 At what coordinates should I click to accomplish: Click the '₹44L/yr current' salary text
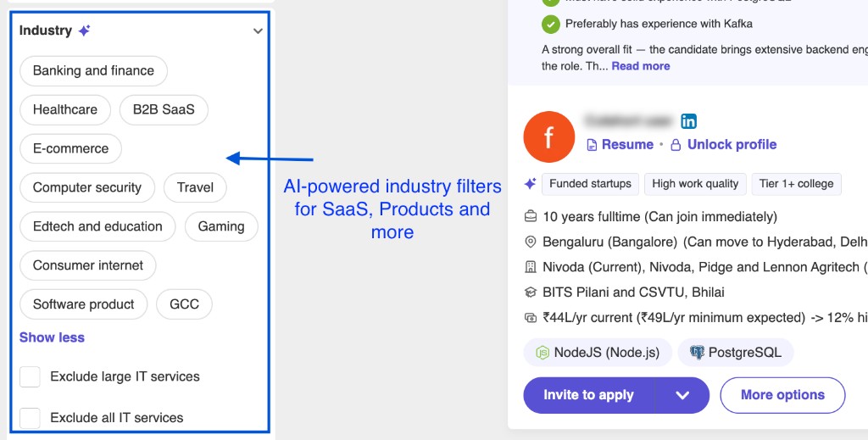click(x=588, y=318)
